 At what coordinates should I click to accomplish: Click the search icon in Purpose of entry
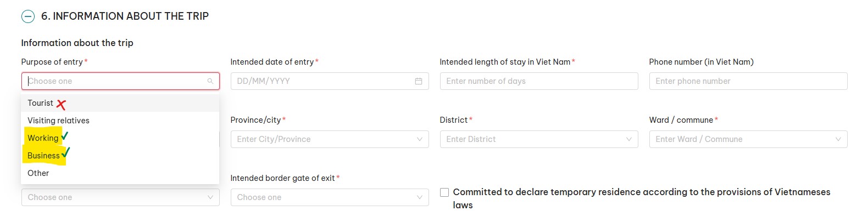tap(210, 81)
